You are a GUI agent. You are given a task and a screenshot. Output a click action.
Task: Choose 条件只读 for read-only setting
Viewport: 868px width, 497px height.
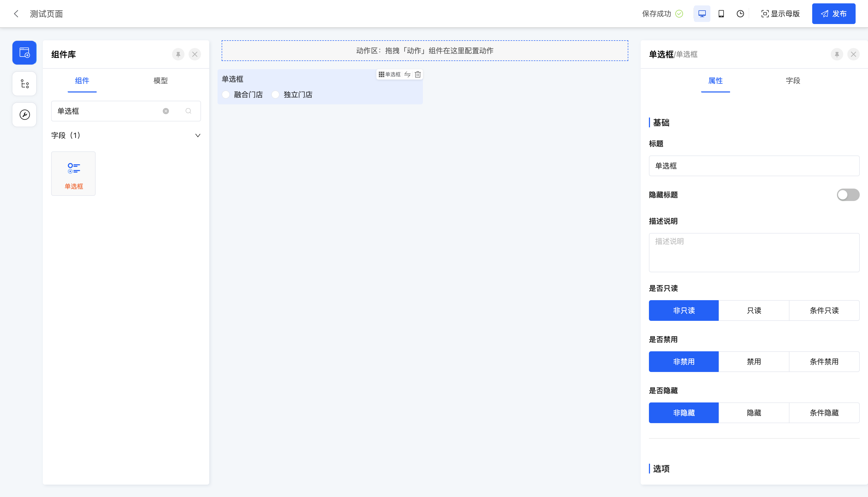[824, 310]
